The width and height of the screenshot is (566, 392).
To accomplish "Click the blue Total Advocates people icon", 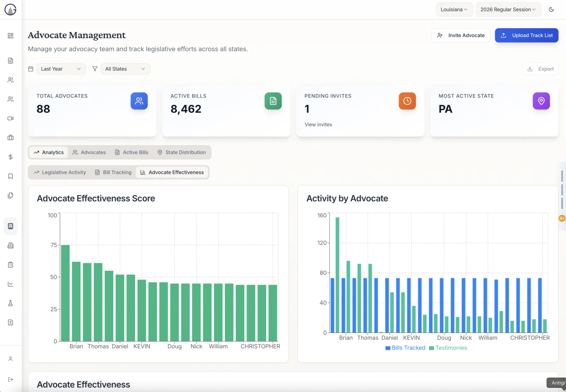I will [x=139, y=101].
